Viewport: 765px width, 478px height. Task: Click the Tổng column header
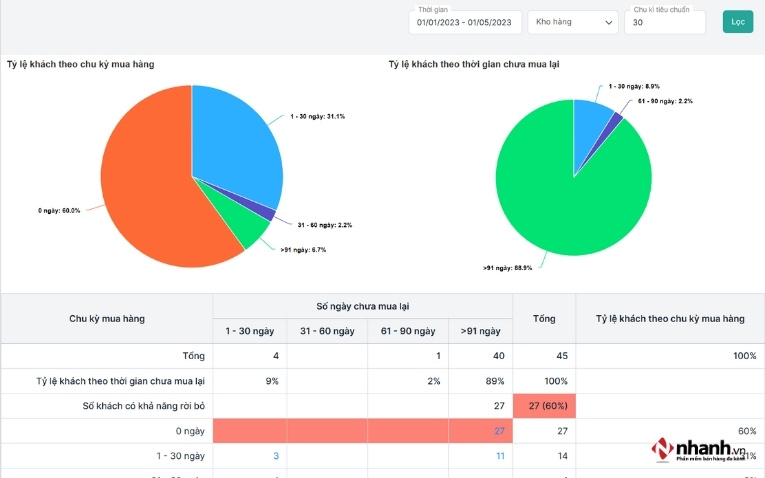pyautogui.click(x=544, y=319)
